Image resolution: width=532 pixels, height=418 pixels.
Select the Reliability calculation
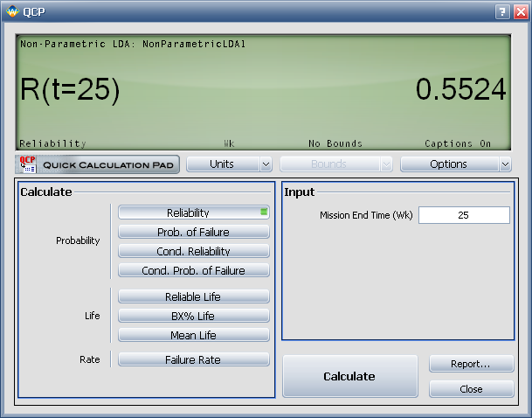click(193, 212)
